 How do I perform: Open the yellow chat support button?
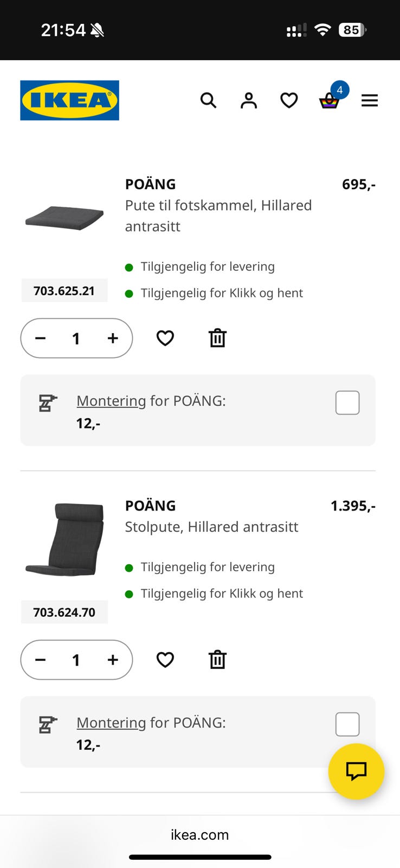356,771
